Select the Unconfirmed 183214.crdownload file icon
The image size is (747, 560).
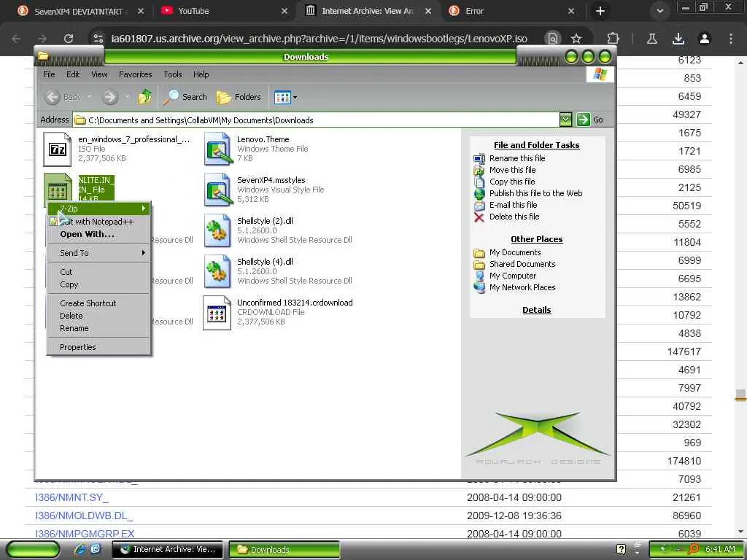coord(217,312)
